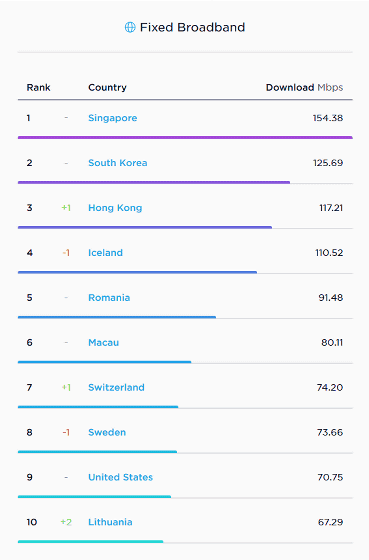The image size is (369, 560).
Task: Open the South Korea country link
Action: tap(118, 163)
